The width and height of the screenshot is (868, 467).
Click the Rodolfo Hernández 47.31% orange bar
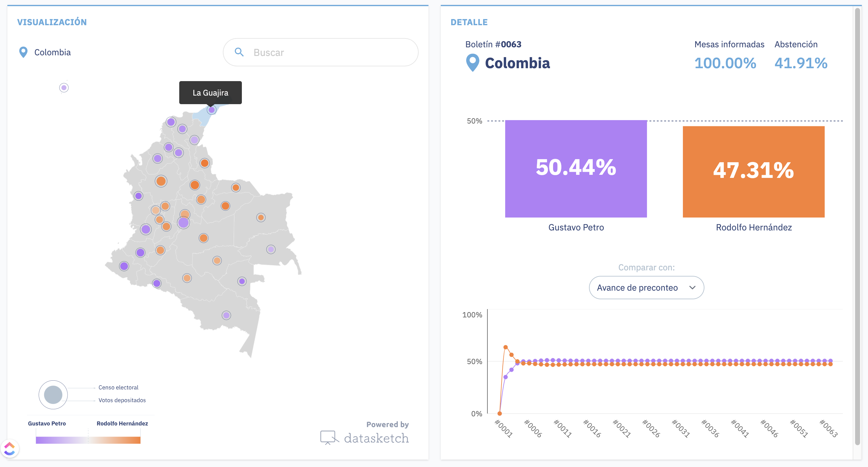pos(754,172)
